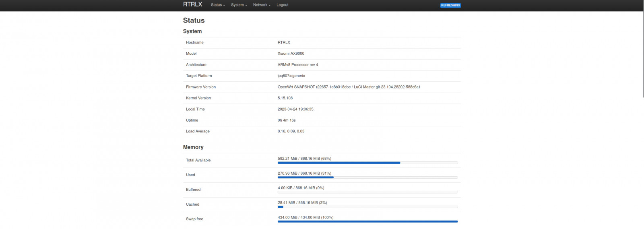Screen dimensions: 644x229
Task: Click the Kernel Version 5.15.108 value
Action: click(x=285, y=98)
